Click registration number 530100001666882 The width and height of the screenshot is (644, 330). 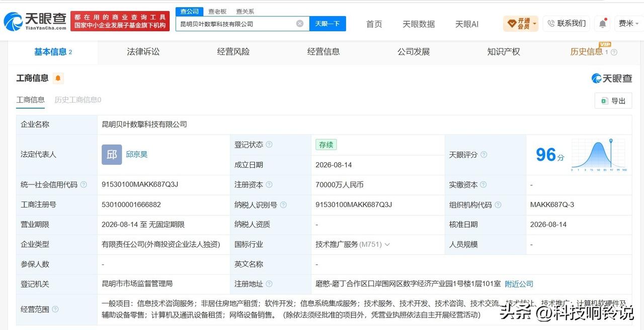[x=131, y=205]
